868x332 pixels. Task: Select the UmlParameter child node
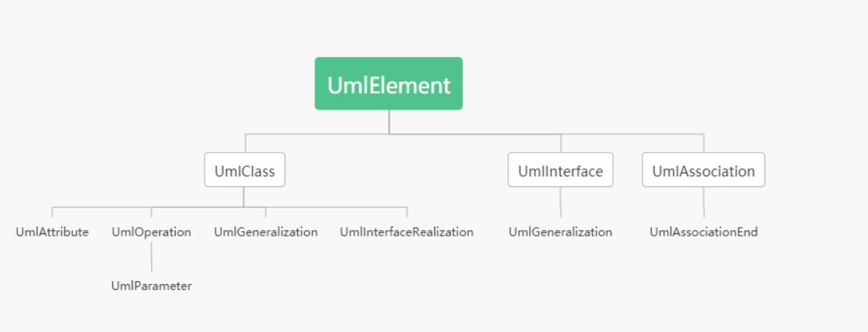pyautogui.click(x=151, y=286)
